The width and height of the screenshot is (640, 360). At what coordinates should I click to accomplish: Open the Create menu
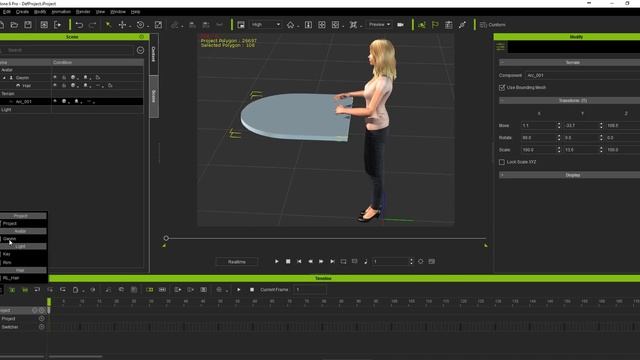[x=22, y=12]
